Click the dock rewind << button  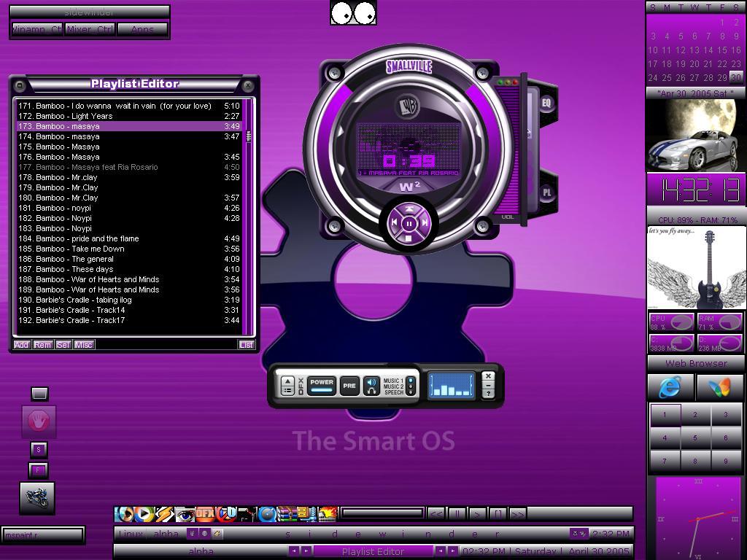[436, 513]
